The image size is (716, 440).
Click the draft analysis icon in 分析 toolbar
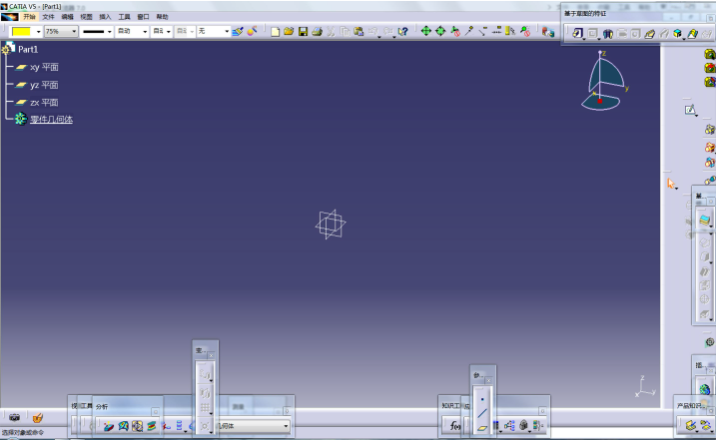tap(109, 426)
